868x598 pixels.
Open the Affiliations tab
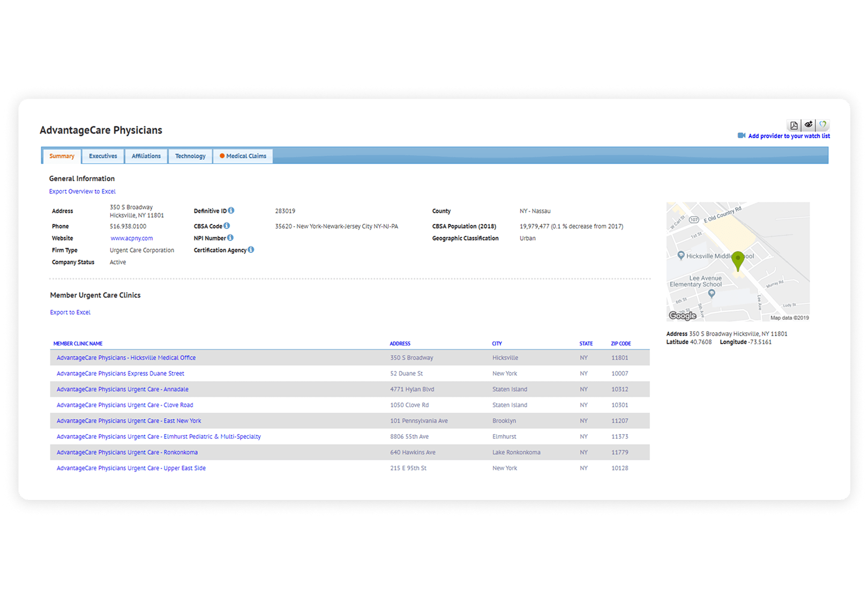tap(146, 156)
